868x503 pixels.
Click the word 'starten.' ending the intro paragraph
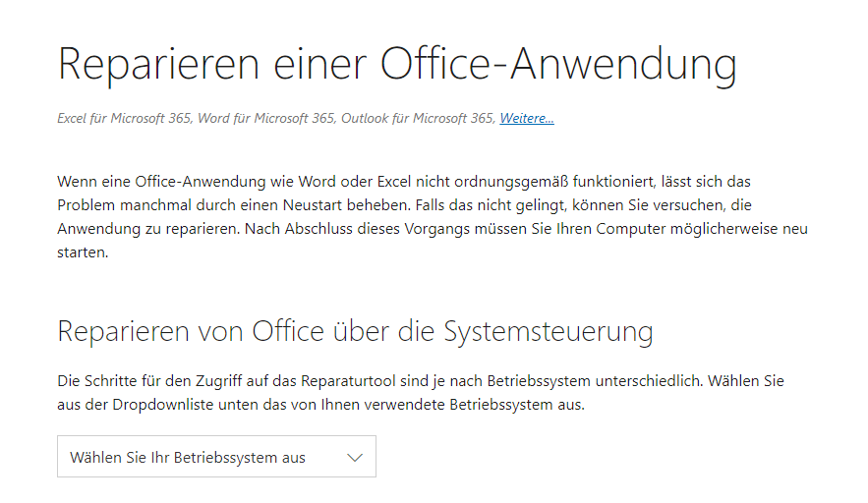[83, 252]
